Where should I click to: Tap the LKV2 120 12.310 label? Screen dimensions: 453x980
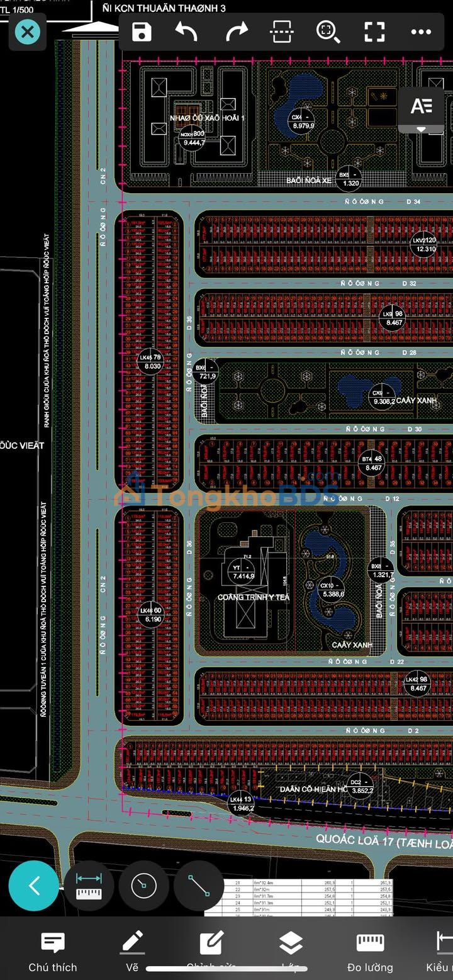click(425, 245)
